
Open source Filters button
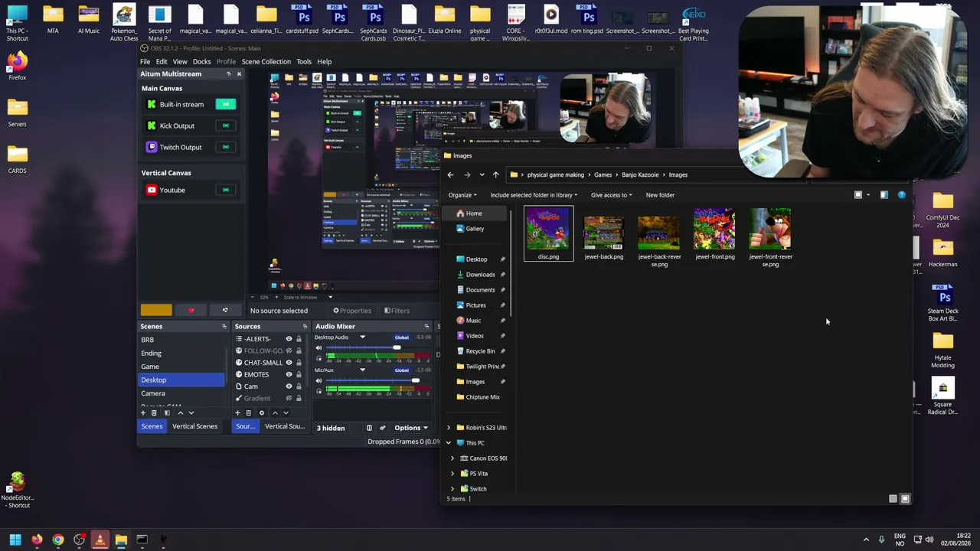[x=397, y=311]
